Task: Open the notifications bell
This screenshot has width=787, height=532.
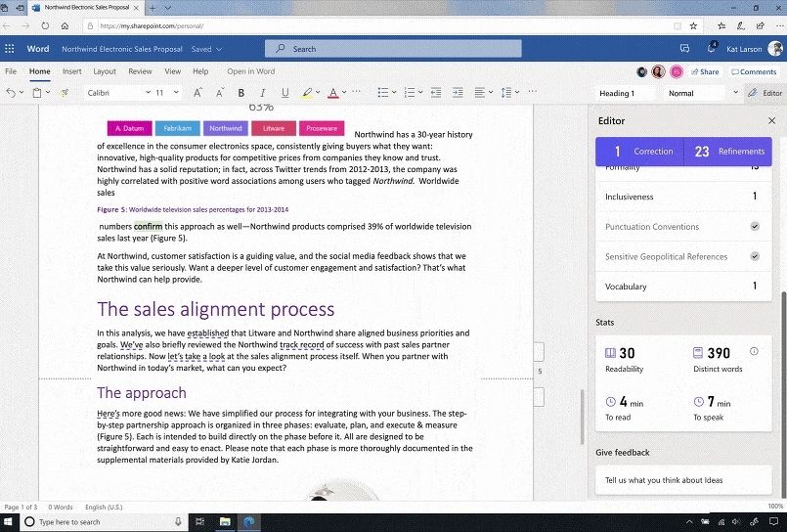Action: 712,48
